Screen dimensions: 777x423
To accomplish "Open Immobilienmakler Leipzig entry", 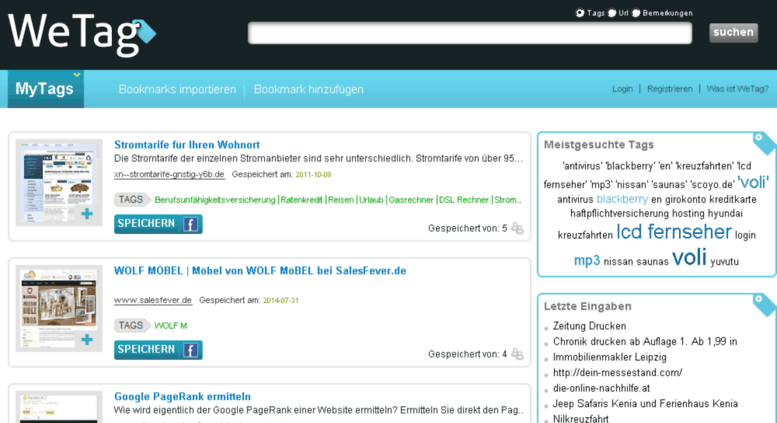I will (610, 357).
